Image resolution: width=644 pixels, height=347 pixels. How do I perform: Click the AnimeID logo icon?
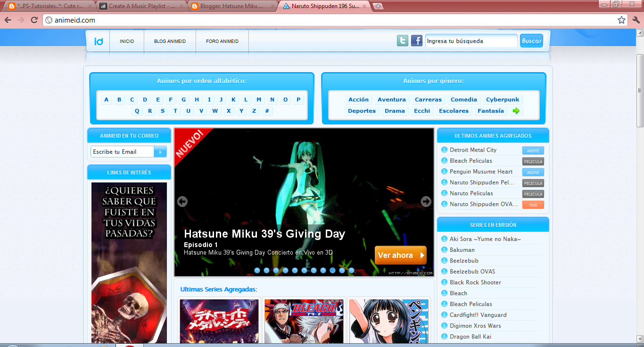pyautogui.click(x=99, y=41)
